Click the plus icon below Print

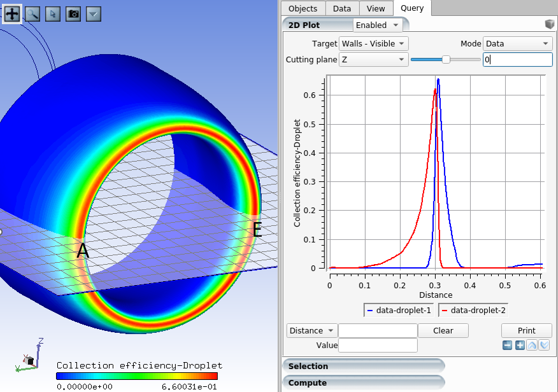click(x=520, y=345)
